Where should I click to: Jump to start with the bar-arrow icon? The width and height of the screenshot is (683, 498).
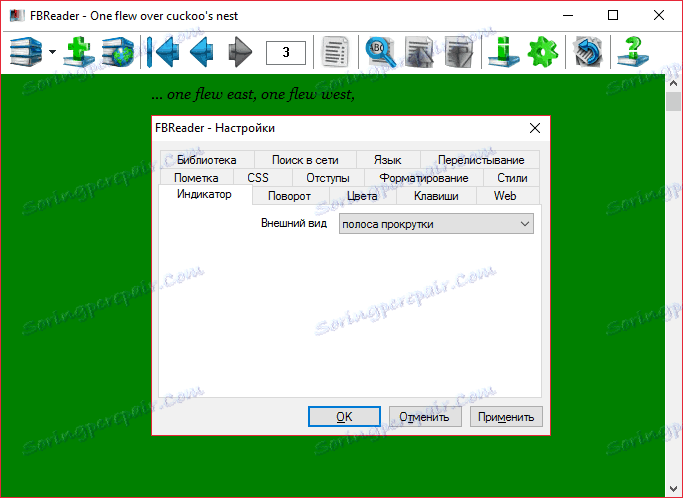(162, 52)
